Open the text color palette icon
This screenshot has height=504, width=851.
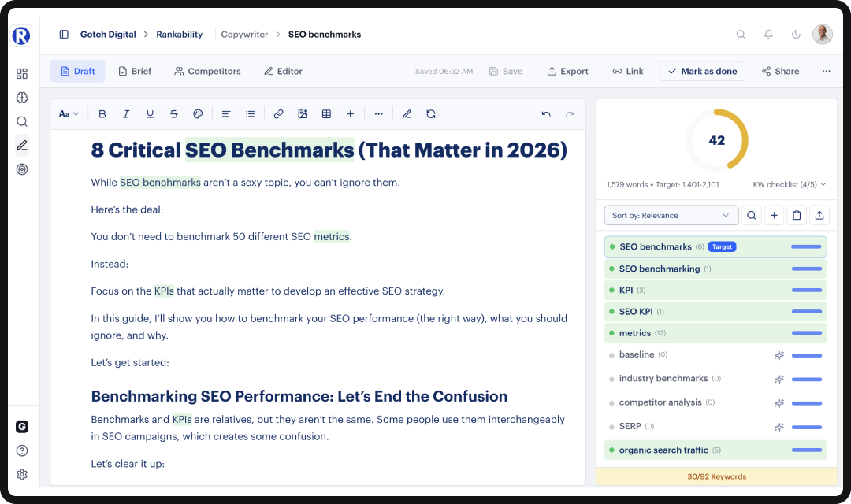198,113
